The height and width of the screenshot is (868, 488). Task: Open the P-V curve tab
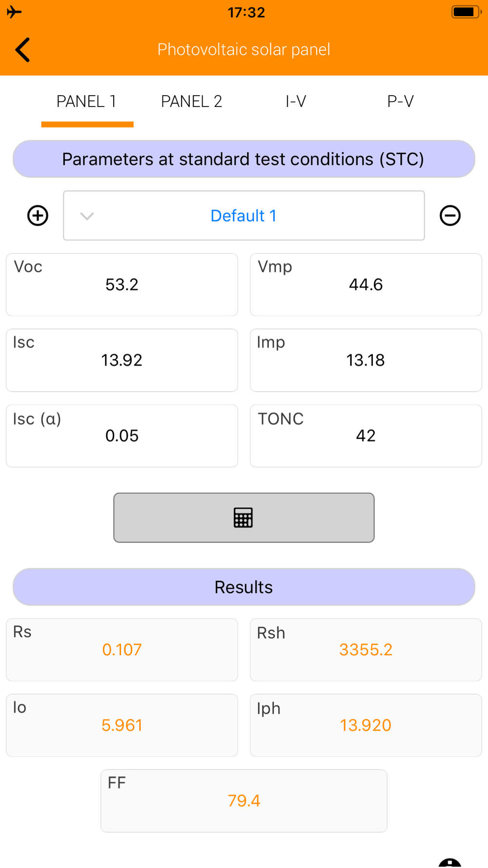click(x=400, y=102)
